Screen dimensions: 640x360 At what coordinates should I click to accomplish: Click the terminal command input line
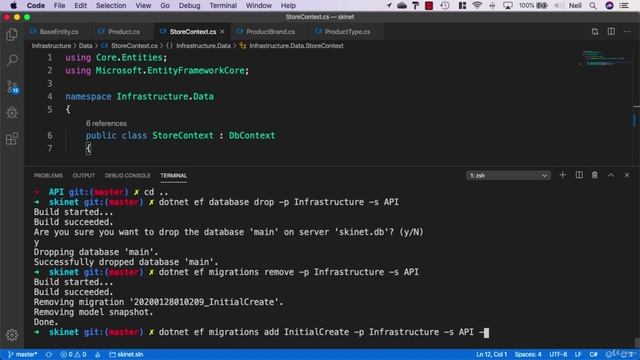[x=261, y=332]
